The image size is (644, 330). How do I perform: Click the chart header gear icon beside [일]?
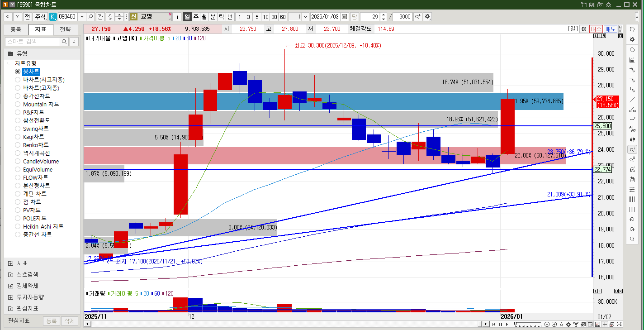[x=584, y=29]
